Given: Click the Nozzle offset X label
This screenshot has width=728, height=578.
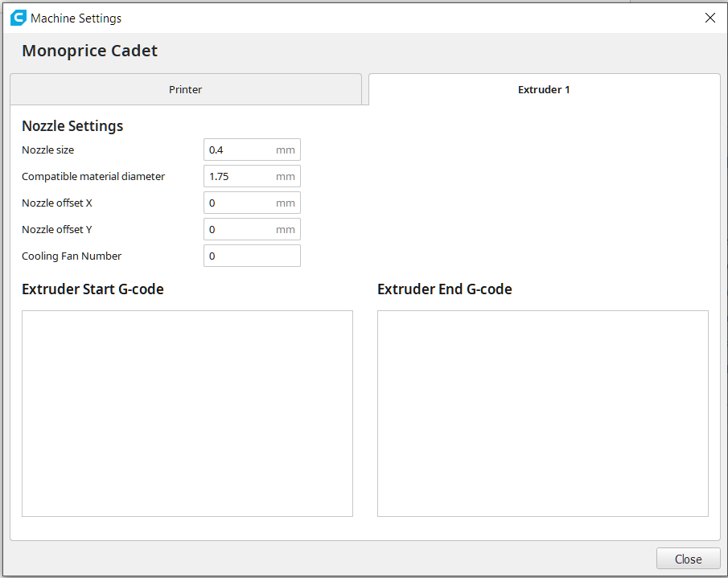Looking at the screenshot, I should 57,203.
